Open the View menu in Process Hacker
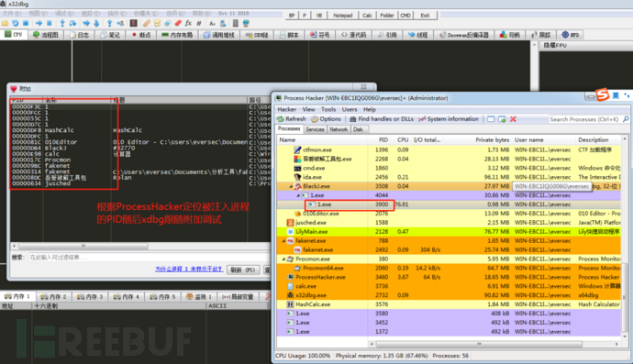 click(308, 109)
